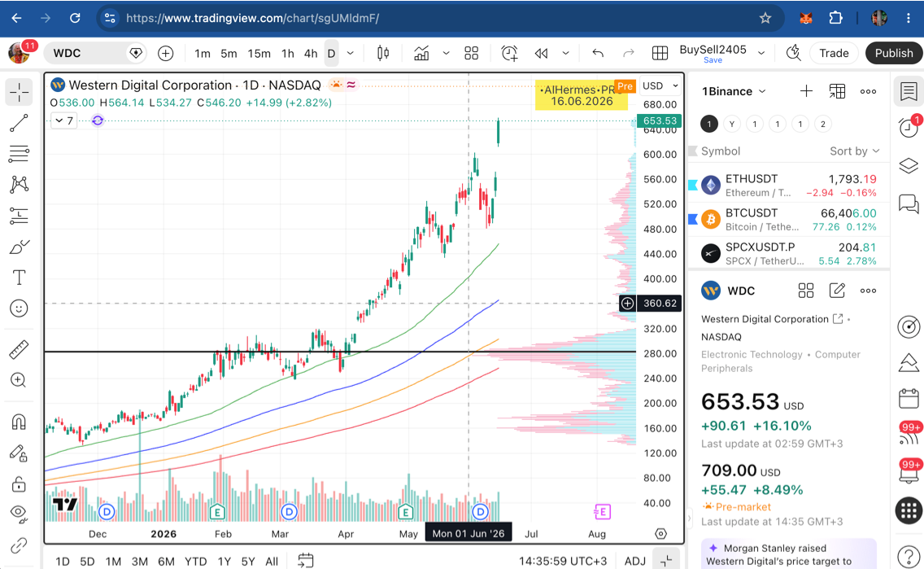Viewport: 924px width, 569px height.
Task: Select the ruler measure tool
Action: [19, 349]
